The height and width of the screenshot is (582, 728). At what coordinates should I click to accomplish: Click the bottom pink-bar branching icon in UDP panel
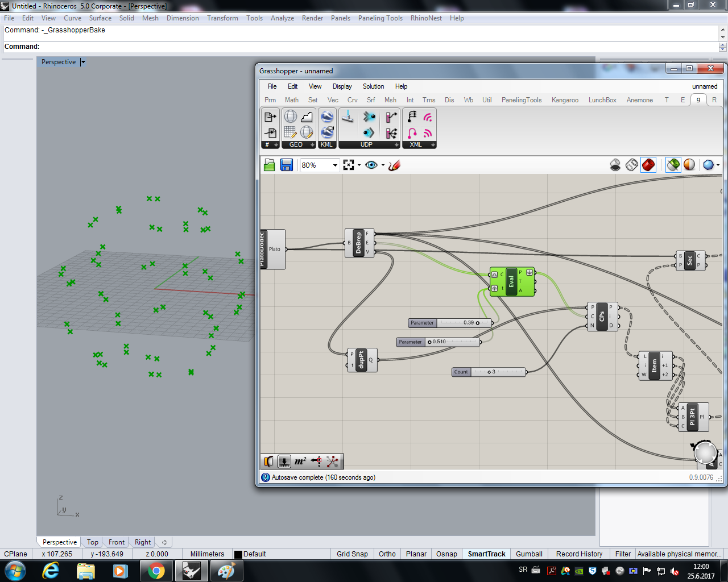pyautogui.click(x=391, y=132)
